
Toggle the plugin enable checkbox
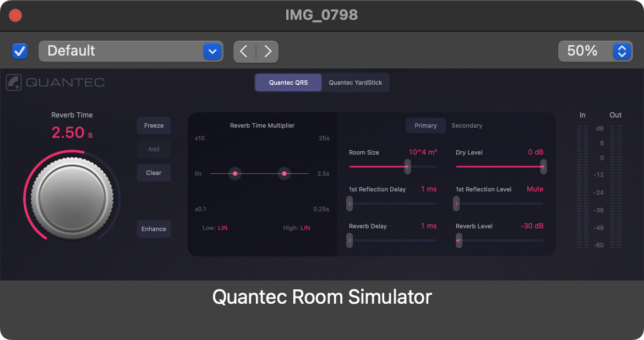20,51
